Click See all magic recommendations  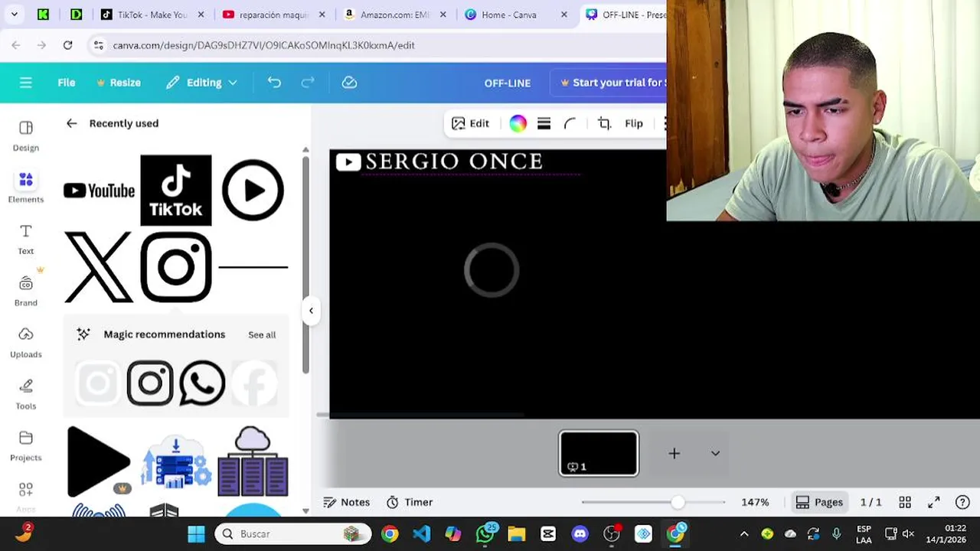[x=262, y=334]
